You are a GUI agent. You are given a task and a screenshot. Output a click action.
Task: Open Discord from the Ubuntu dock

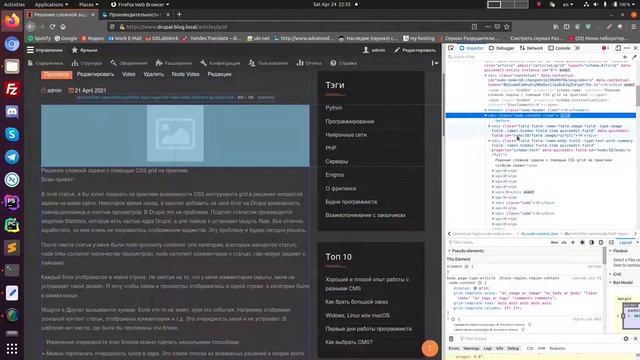point(12,111)
